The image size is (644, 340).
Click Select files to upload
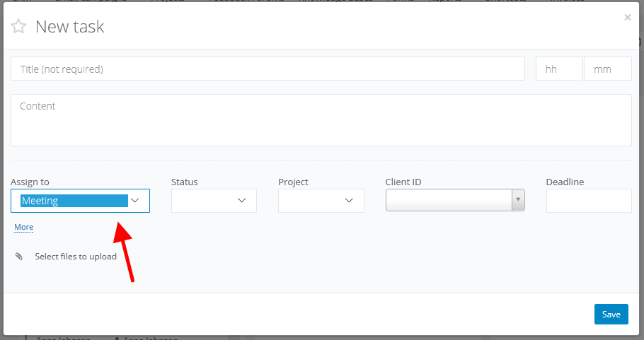pos(76,257)
